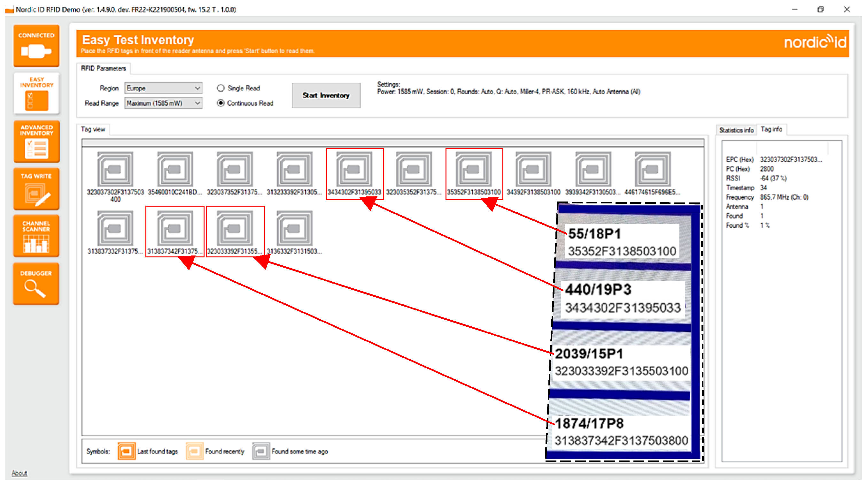Open Advanced Inventory from the sidebar
Screen dimensions: 868x487
(x=36, y=141)
